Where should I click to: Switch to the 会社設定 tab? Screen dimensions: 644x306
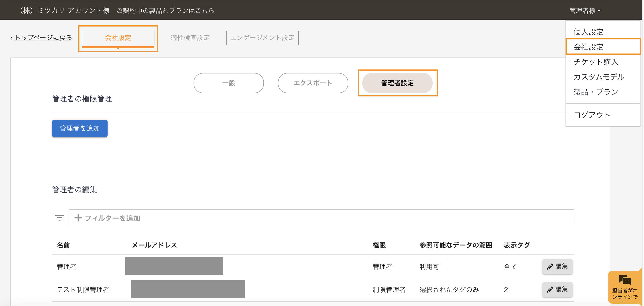click(x=118, y=38)
